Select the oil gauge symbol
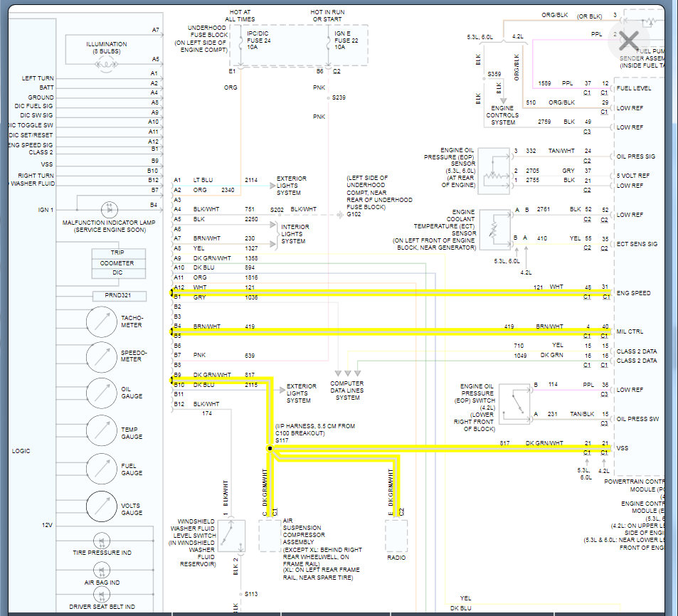This screenshot has width=678, height=616. 101,393
